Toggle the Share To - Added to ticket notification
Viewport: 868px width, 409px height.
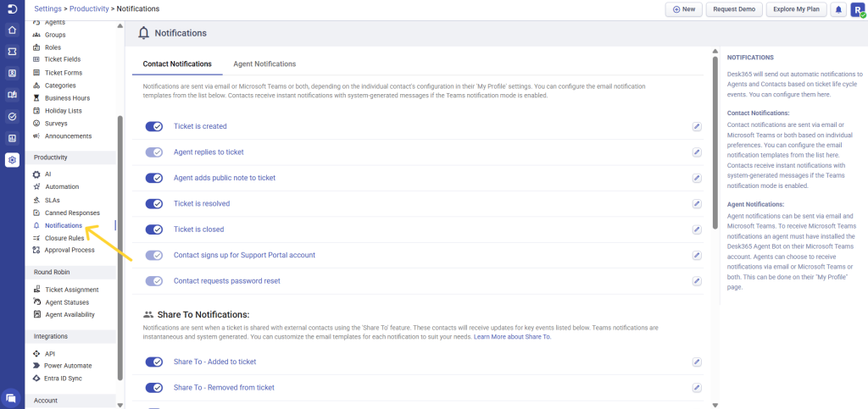coord(154,362)
